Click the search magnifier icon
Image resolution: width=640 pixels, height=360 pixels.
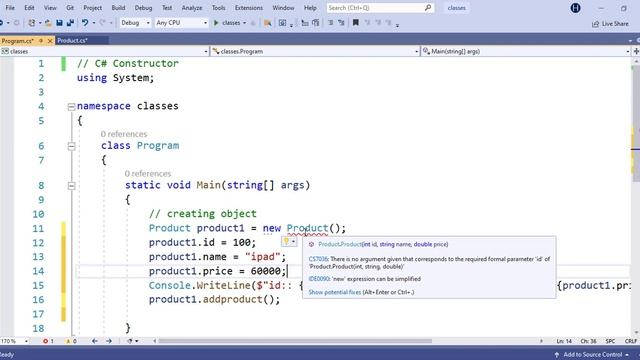tap(428, 7)
